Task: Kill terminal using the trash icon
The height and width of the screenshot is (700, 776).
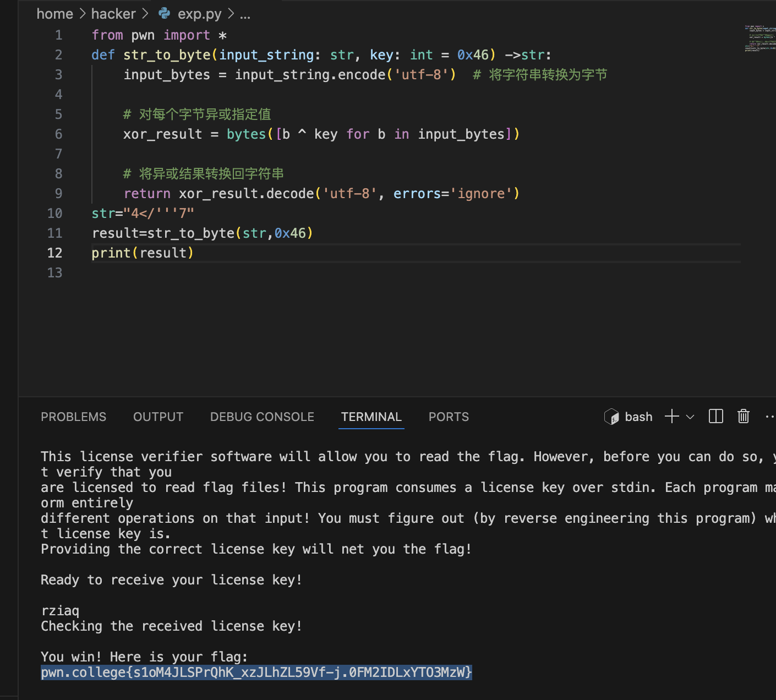Action: pos(743,417)
